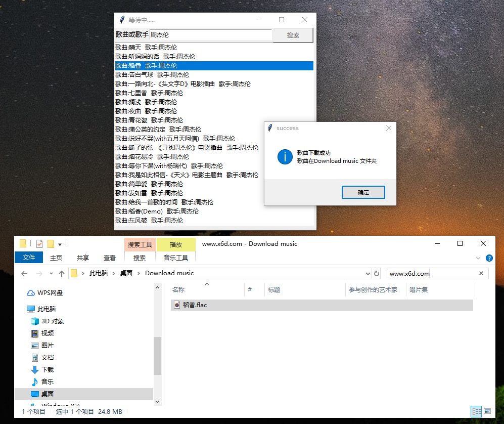504x424 pixels.
Task: Click the blue Help question mark icon
Action: click(x=489, y=258)
